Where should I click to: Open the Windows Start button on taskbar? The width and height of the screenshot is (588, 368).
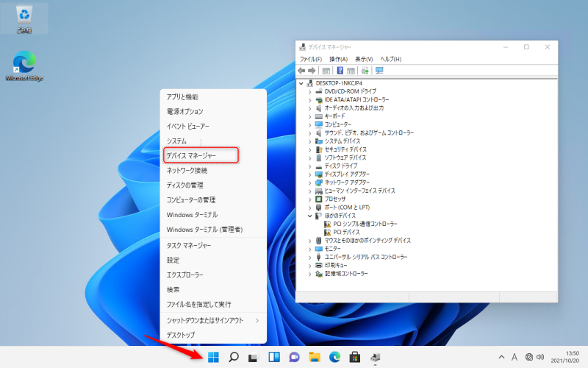pos(213,357)
